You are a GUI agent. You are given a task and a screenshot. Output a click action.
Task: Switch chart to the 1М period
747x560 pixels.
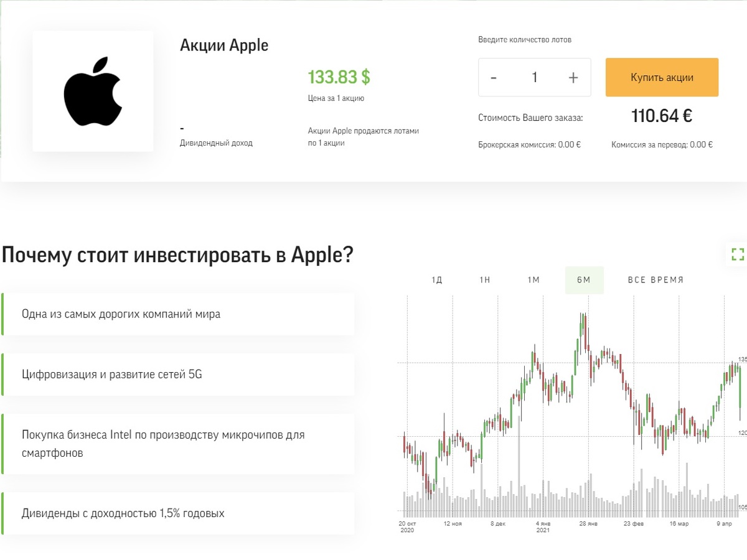pos(533,280)
